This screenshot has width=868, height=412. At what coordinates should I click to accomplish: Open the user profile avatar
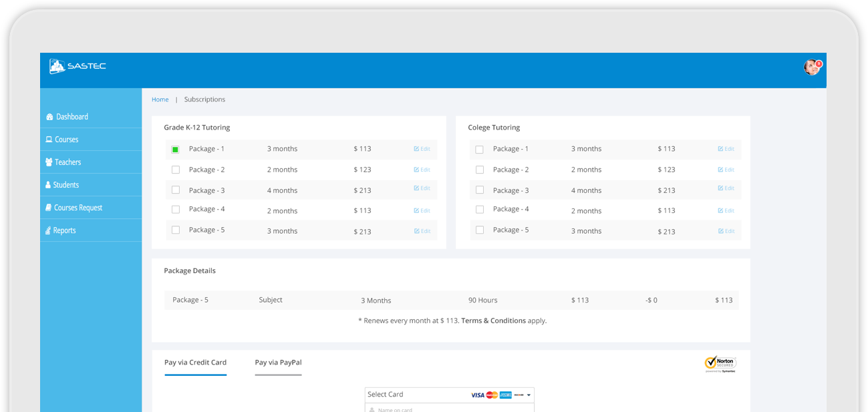point(811,67)
